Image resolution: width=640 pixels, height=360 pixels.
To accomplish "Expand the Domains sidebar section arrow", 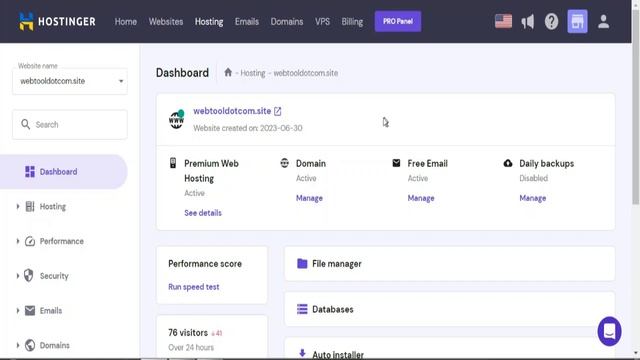I will pyautogui.click(x=18, y=345).
